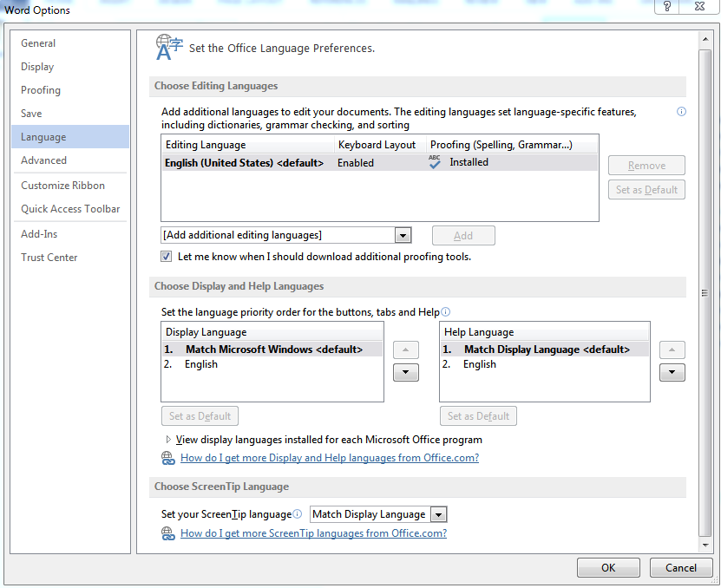Click Set as Default for editing language
Screen dimensions: 721x588
[646, 190]
